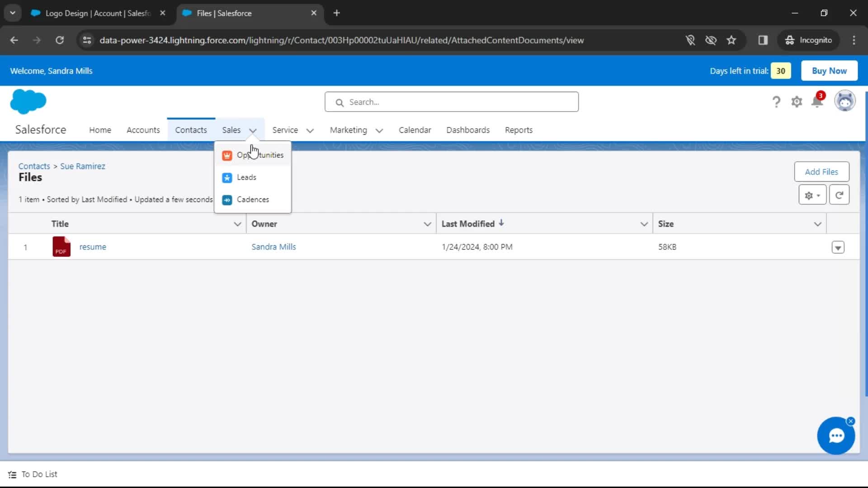Go to the Home tab
The width and height of the screenshot is (868, 488).
tap(100, 130)
